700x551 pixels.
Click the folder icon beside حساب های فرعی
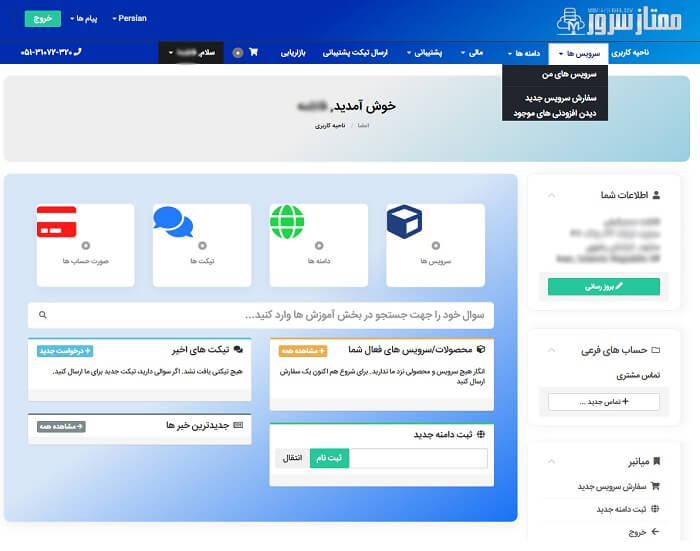coord(656,350)
